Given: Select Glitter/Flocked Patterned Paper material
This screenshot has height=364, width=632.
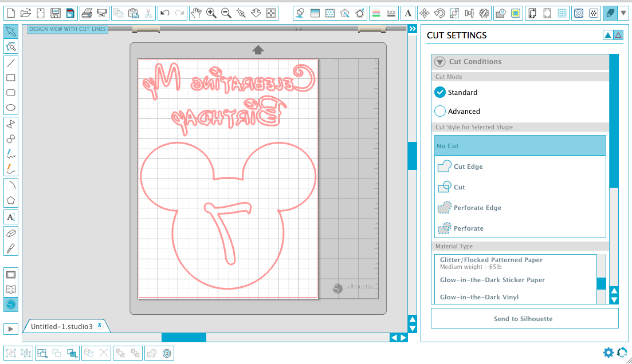Looking at the screenshot, I should (x=516, y=263).
